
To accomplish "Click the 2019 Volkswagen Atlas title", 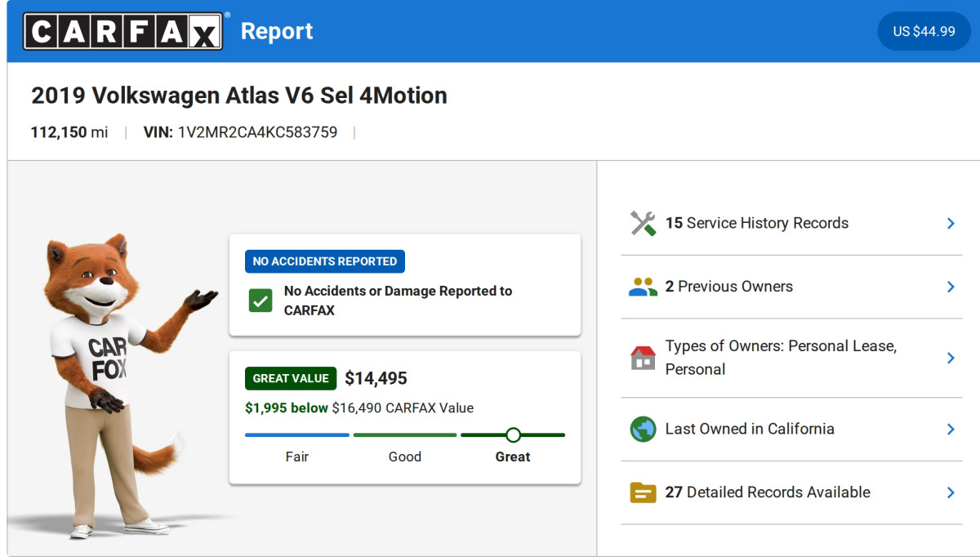I will pyautogui.click(x=239, y=96).
